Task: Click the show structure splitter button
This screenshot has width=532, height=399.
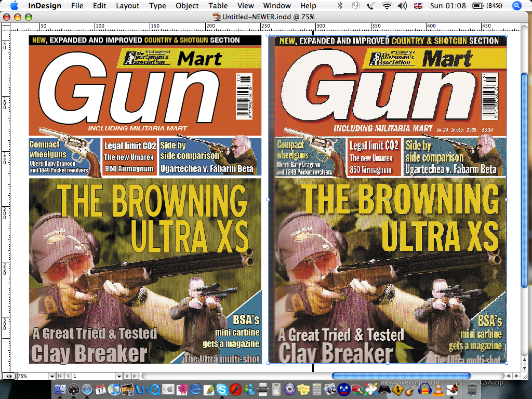Action: [10, 376]
